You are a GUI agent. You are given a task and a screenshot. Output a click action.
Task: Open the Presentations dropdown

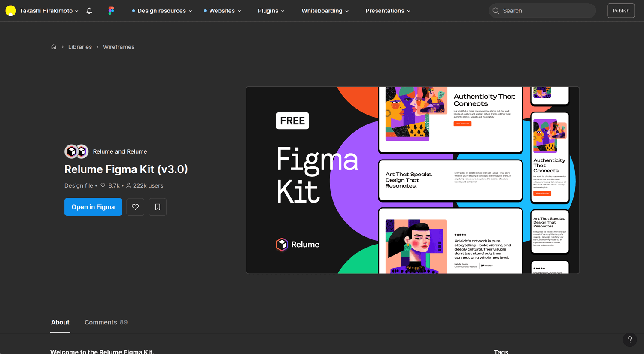click(388, 11)
